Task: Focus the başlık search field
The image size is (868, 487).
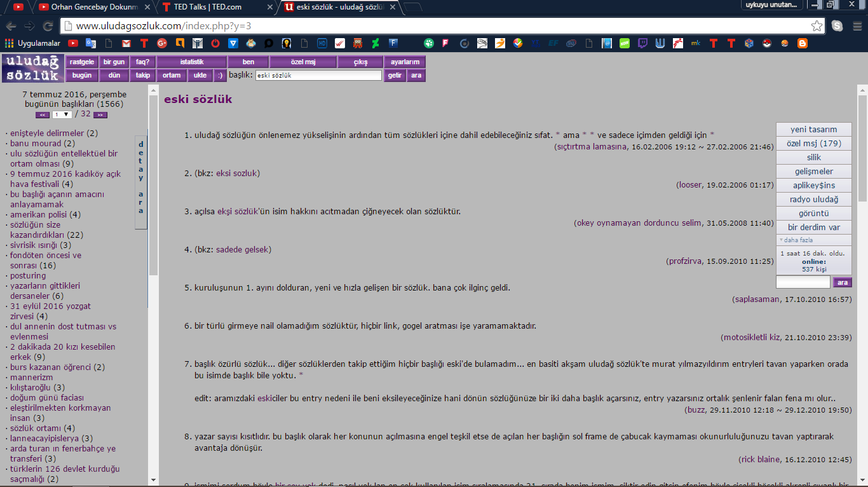Action: (x=318, y=75)
